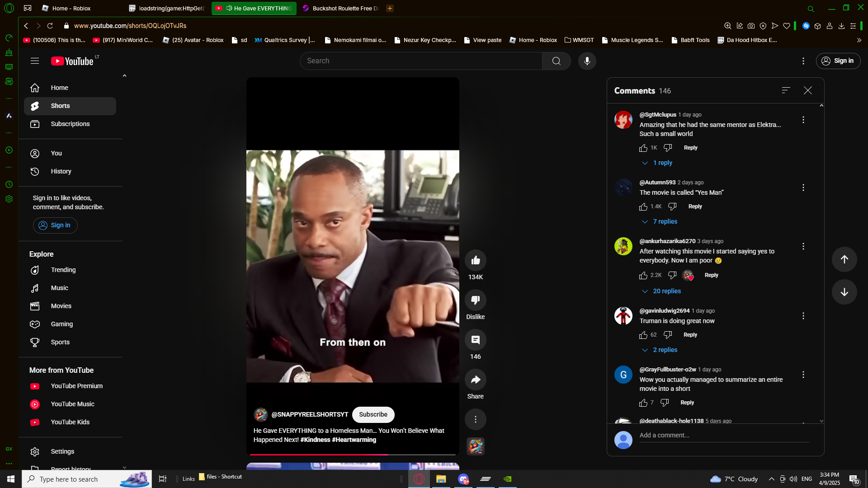The height and width of the screenshot is (488, 868).
Task: Click Sign in button in the top right
Action: (838, 61)
